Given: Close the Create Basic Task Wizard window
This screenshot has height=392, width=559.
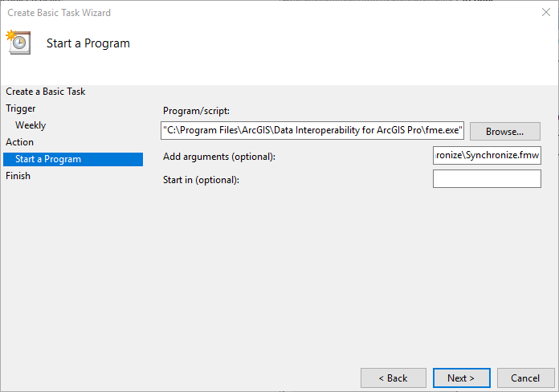Looking at the screenshot, I should pos(546,13).
